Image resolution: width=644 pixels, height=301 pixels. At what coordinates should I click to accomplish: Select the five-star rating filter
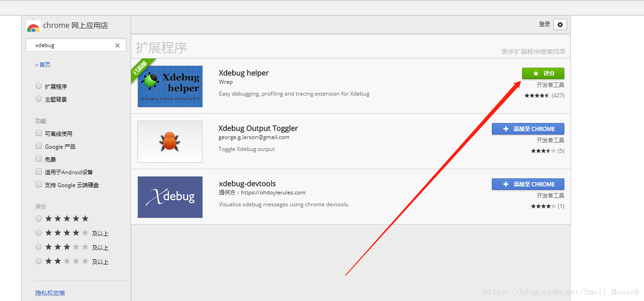click(x=39, y=219)
